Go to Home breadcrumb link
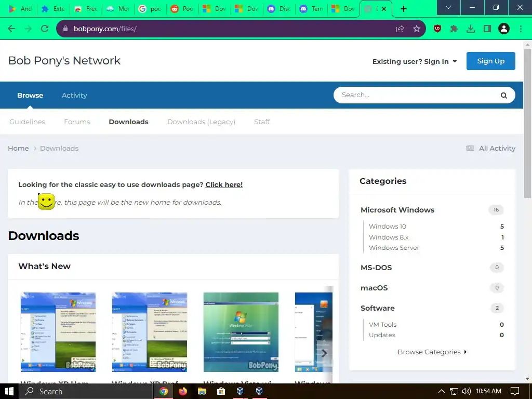This screenshot has height=399, width=532. point(18,148)
